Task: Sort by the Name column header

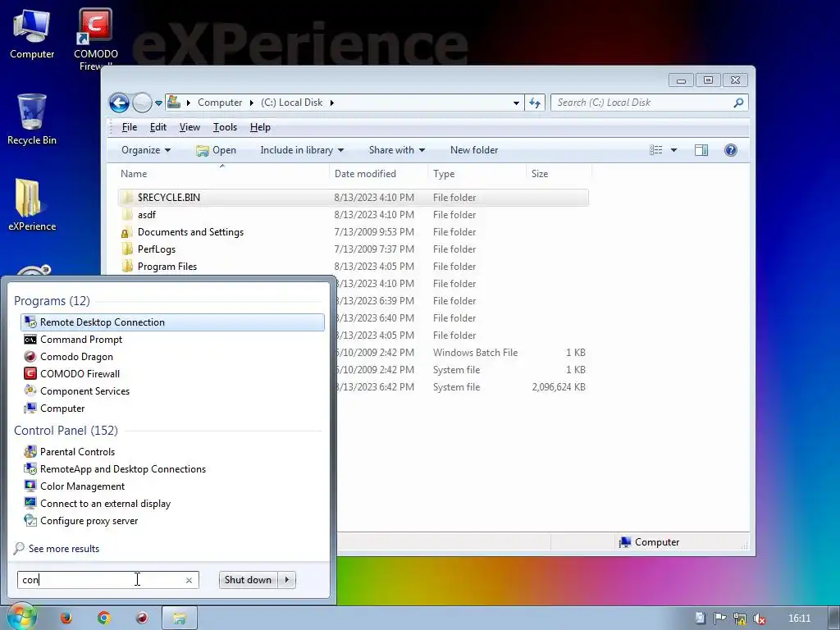Action: 222,174
